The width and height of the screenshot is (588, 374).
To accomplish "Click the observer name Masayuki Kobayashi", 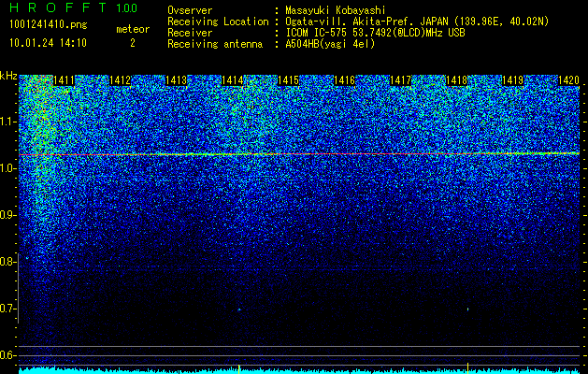I will [x=336, y=11].
